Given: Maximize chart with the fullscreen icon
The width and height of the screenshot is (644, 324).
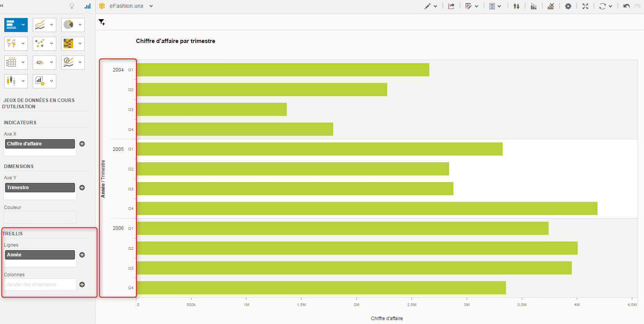Looking at the screenshot, I should click(585, 6).
